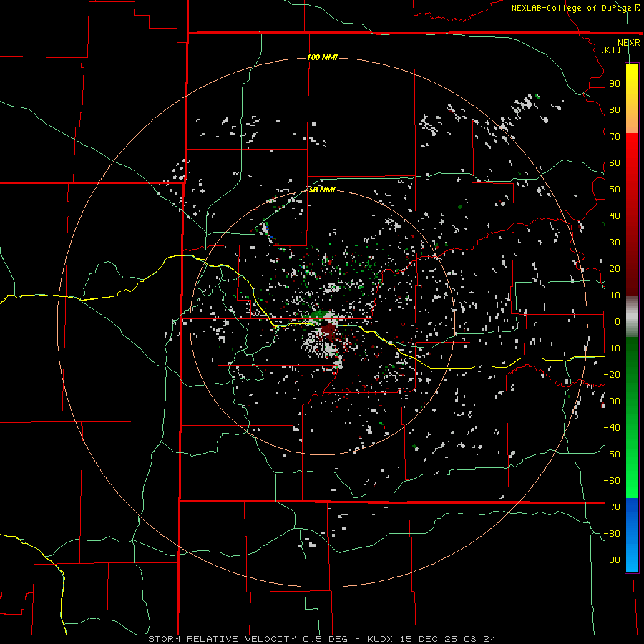The width and height of the screenshot is (644, 644).
Task: Click the NEXR label above the color scale
Action: pyautogui.click(x=628, y=43)
